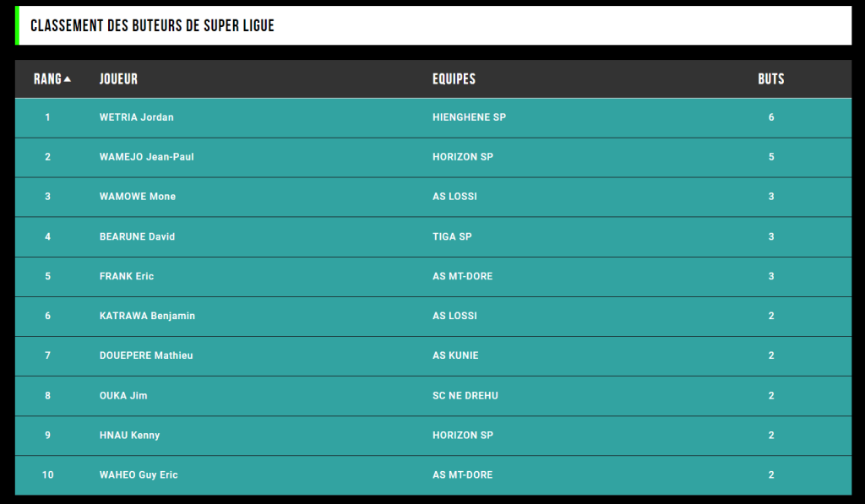
Task: Click on FRANK Eric's name
Action: pos(127,276)
